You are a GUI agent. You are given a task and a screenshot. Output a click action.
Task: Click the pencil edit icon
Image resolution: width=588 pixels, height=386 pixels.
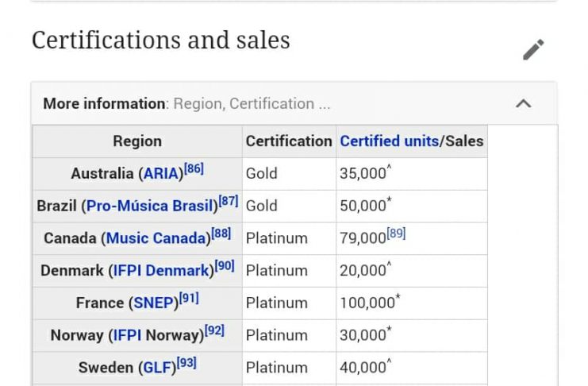533,49
